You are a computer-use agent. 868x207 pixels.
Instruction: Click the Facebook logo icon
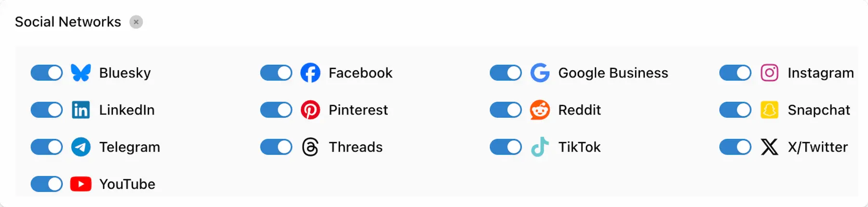310,73
